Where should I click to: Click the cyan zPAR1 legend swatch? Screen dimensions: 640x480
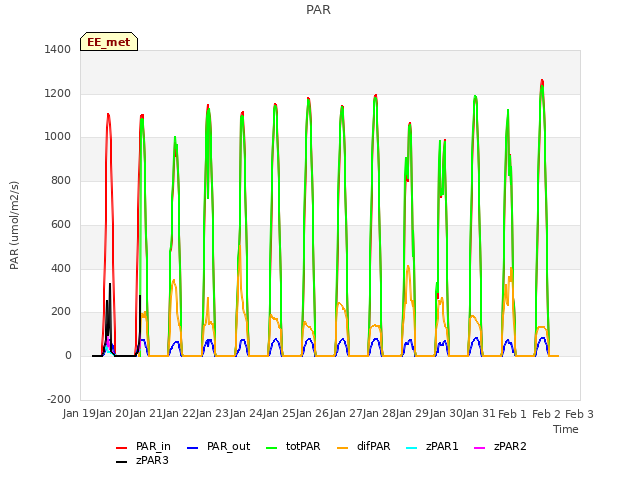(x=411, y=448)
